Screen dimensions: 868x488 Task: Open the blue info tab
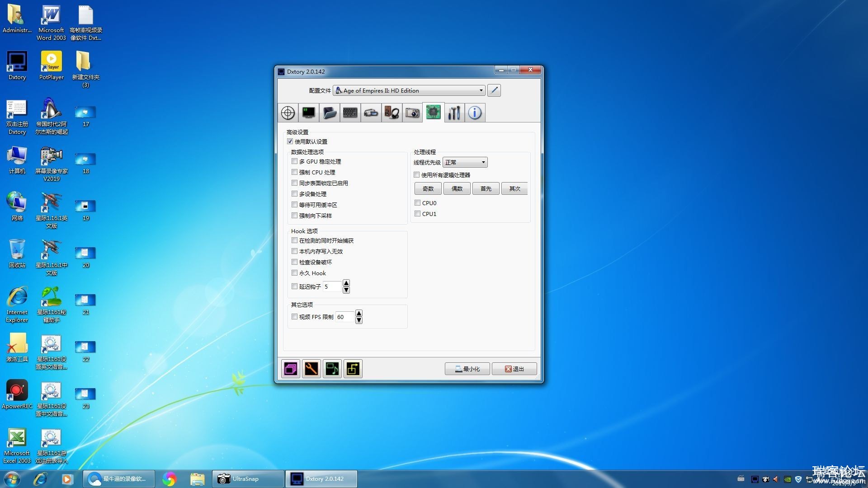pos(475,113)
